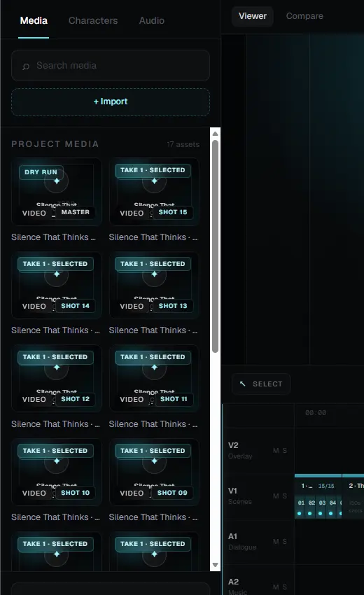Click the PROJECT MEDIA heading
Image resolution: width=364 pixels, height=595 pixels.
point(55,144)
